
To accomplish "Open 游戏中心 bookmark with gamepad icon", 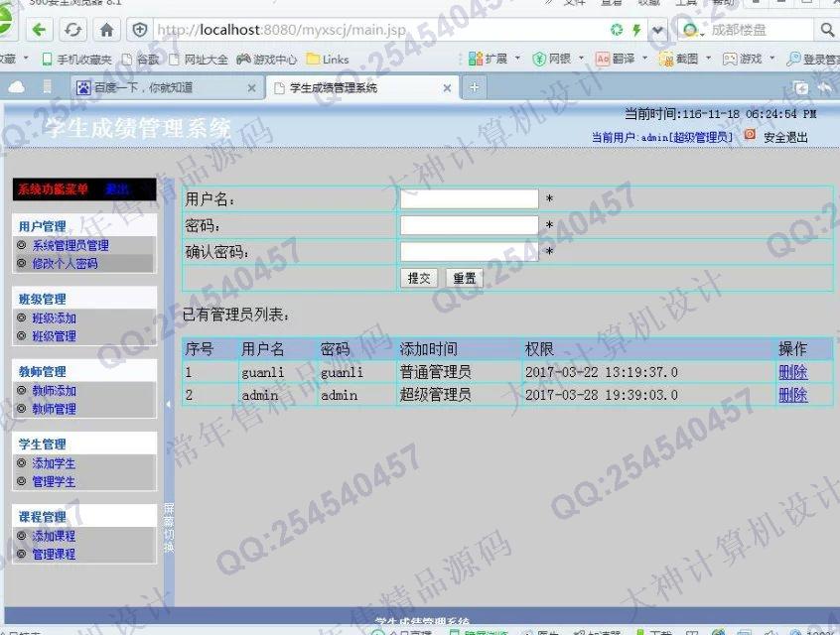I will tap(267, 60).
